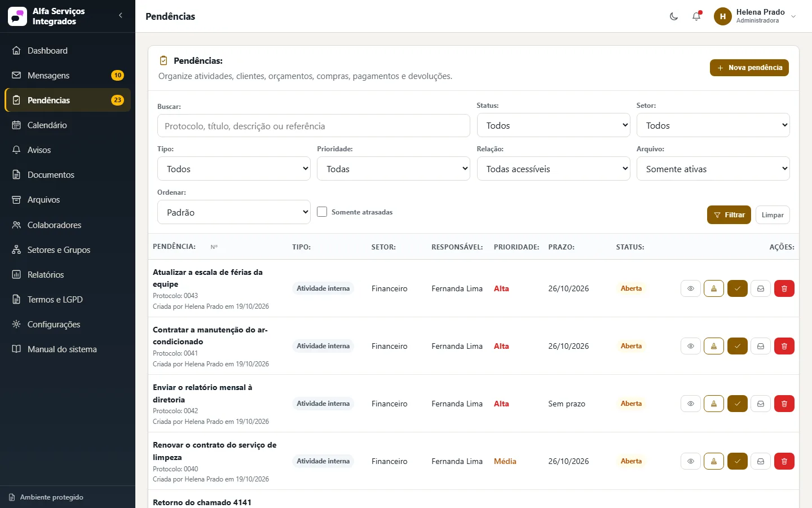Expand the Ordenar dropdown 'Padrão'
The width and height of the screenshot is (812, 508).
pos(234,212)
